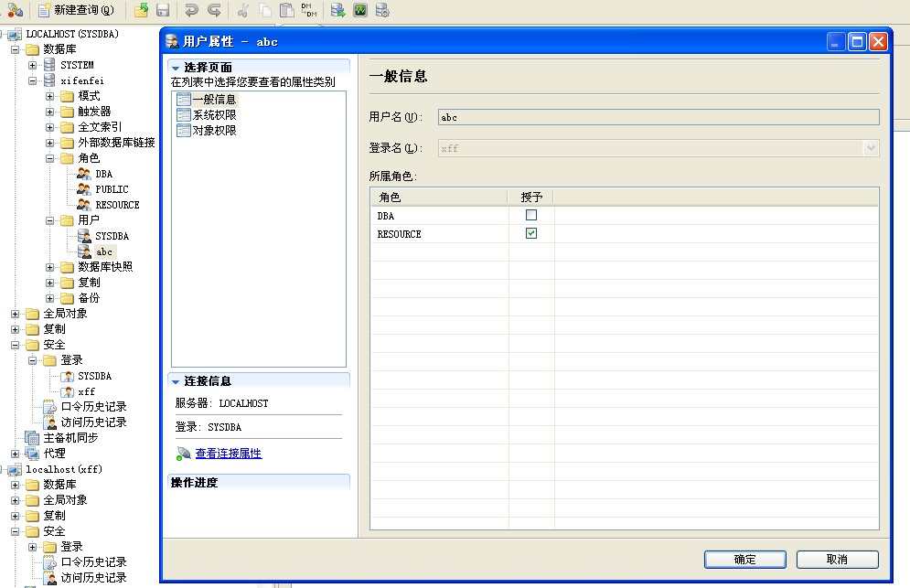Expand the 代理 node
Image resolution: width=910 pixels, height=588 pixels.
[x=15, y=454]
